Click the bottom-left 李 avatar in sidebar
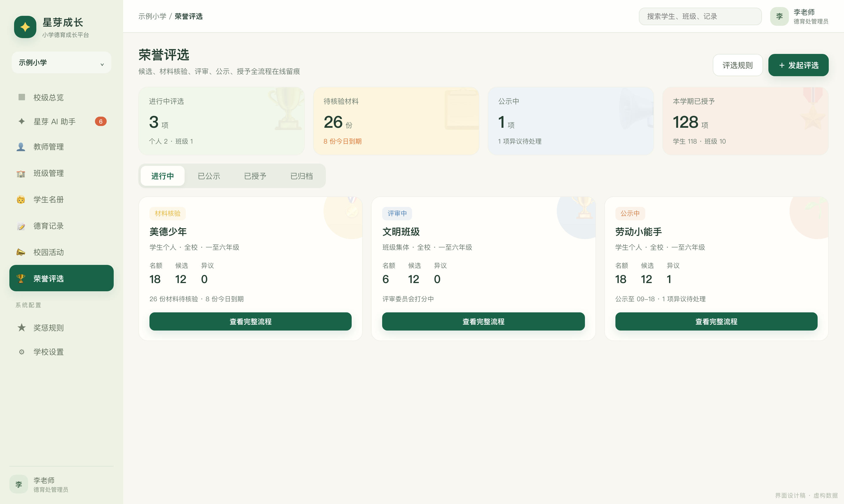844x504 pixels. 19,484
